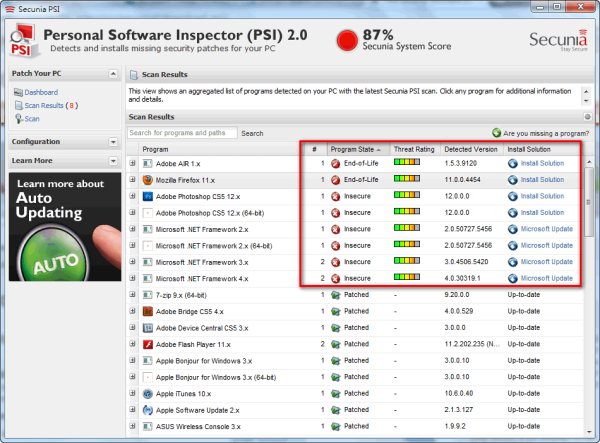
Task: Click the Secunia logo in the header
Action: tap(558, 40)
